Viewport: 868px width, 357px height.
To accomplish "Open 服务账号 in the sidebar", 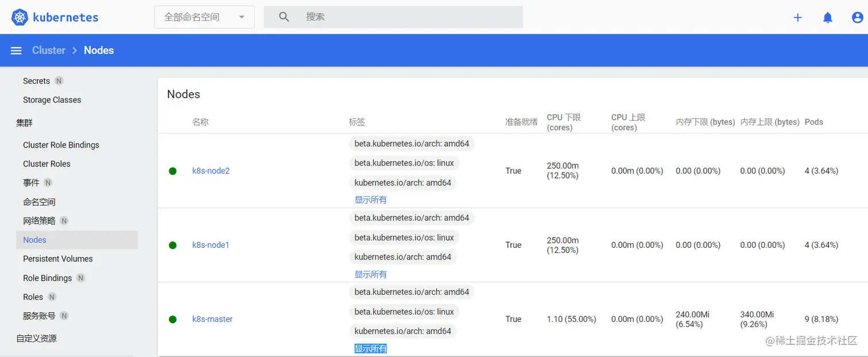I will tap(39, 316).
